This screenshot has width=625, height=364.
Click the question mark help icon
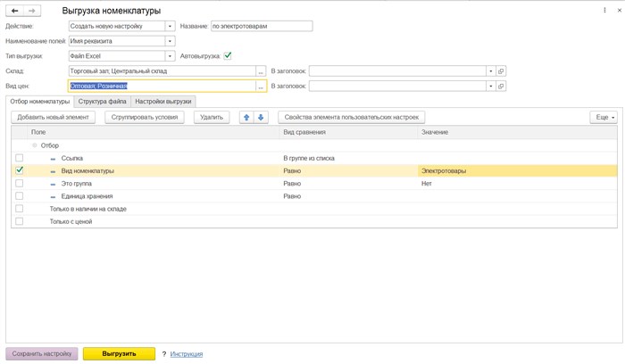click(x=163, y=353)
